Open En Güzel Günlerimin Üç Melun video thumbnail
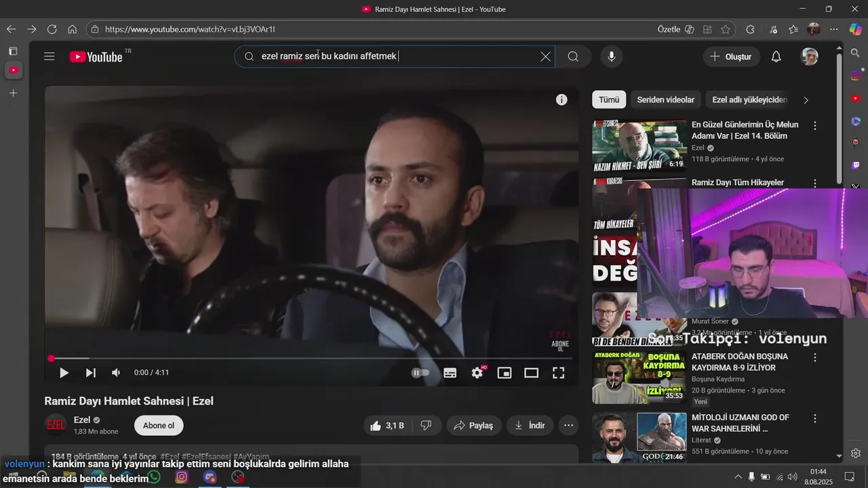The height and width of the screenshot is (488, 868). click(x=639, y=145)
